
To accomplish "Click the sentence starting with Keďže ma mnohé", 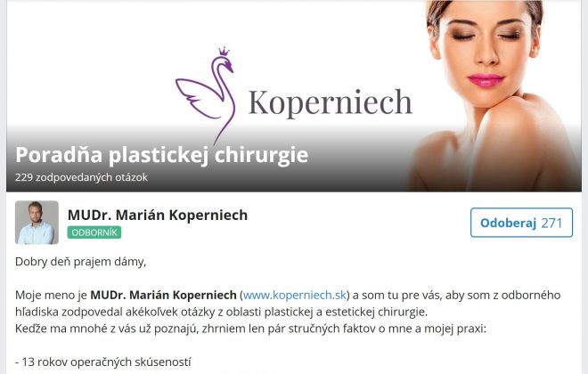I will pos(250,329).
